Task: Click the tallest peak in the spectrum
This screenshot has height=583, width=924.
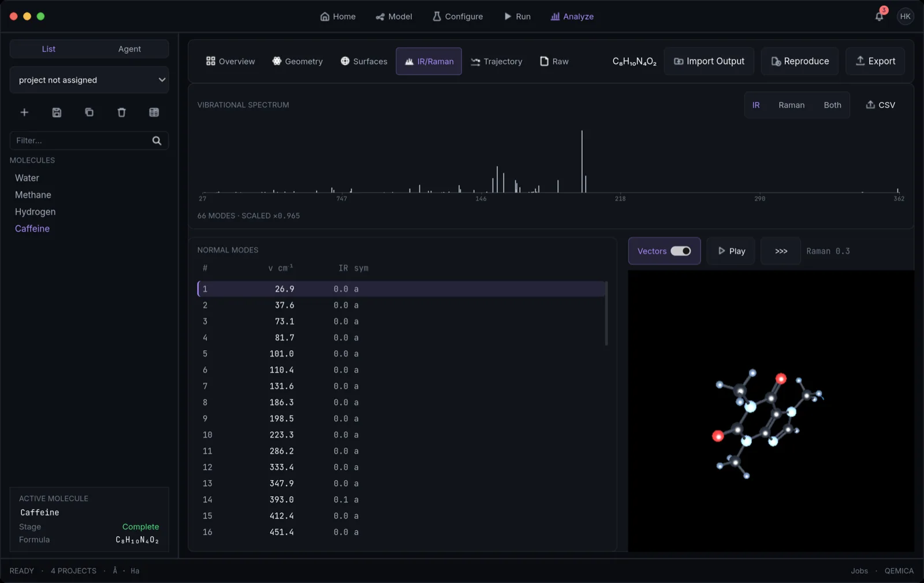Action: point(582,161)
